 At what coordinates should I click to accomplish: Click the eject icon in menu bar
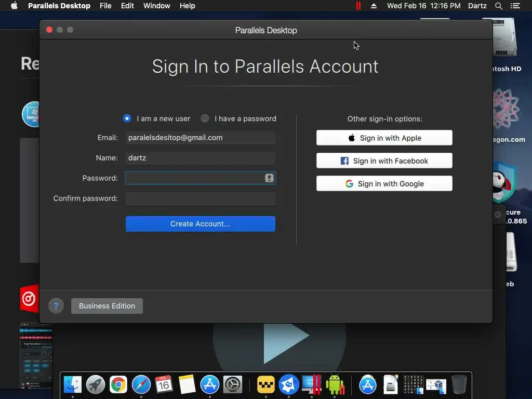click(x=374, y=6)
